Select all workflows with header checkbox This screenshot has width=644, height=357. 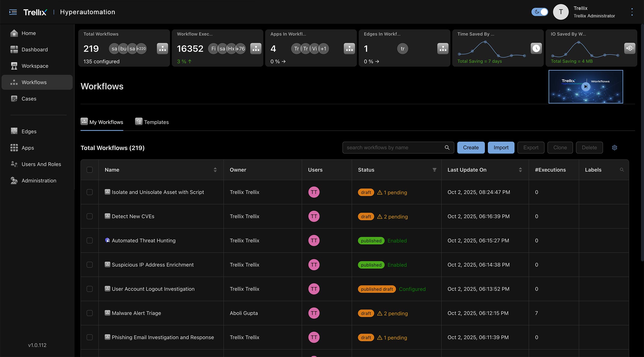90,170
